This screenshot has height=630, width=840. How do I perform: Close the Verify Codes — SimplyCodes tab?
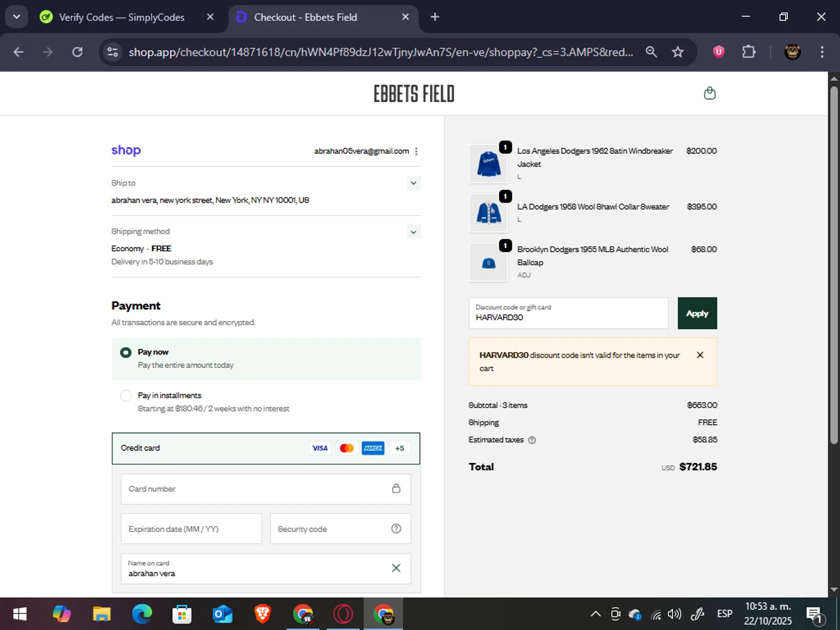(x=210, y=17)
